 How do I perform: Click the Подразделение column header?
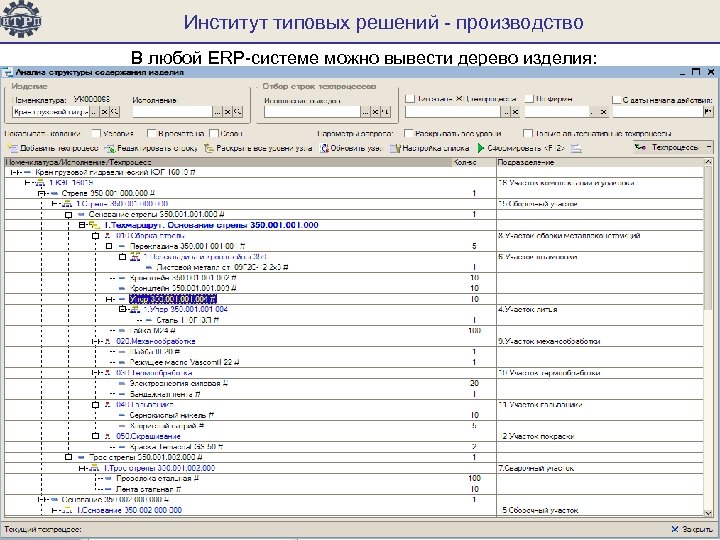600,162
